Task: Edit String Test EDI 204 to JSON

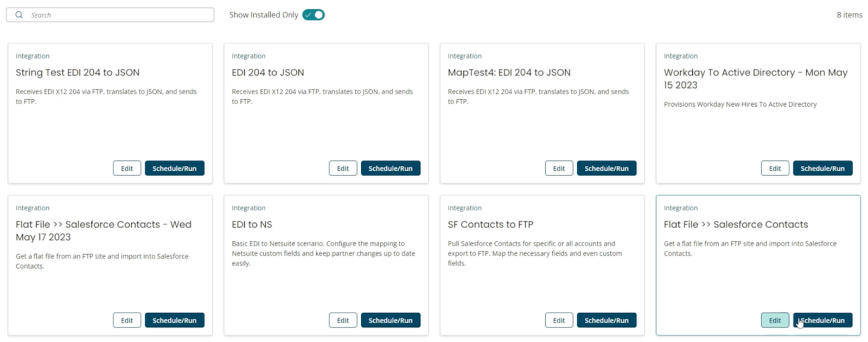Action: pos(127,169)
